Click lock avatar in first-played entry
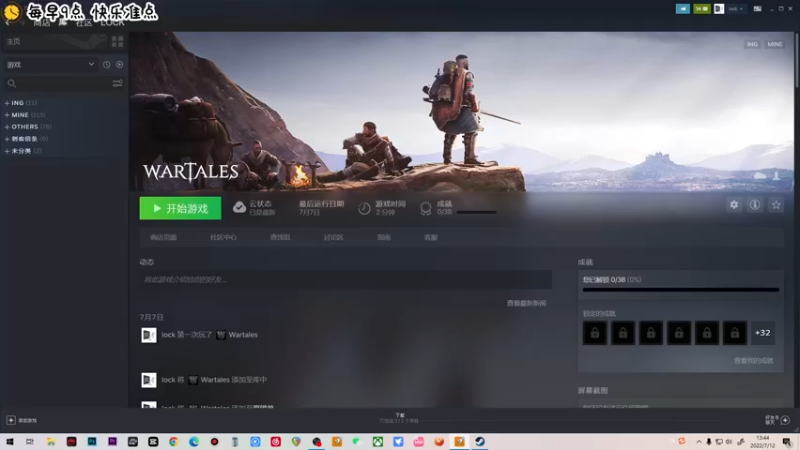The image size is (800, 450). click(x=148, y=335)
